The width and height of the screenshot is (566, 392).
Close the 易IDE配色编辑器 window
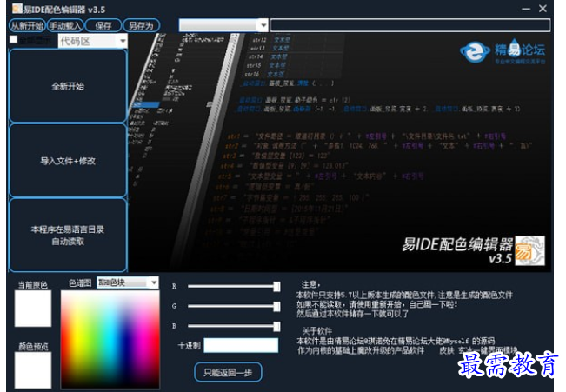(x=543, y=9)
